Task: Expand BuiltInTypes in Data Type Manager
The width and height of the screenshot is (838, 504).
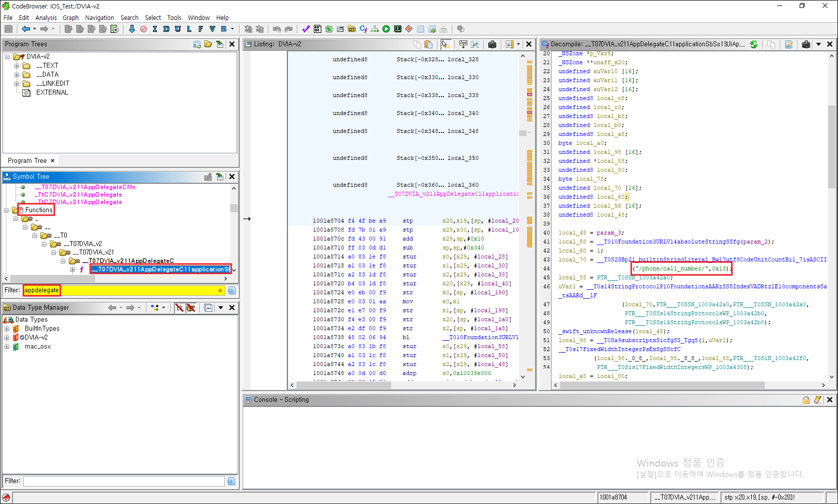Action: coord(6,329)
